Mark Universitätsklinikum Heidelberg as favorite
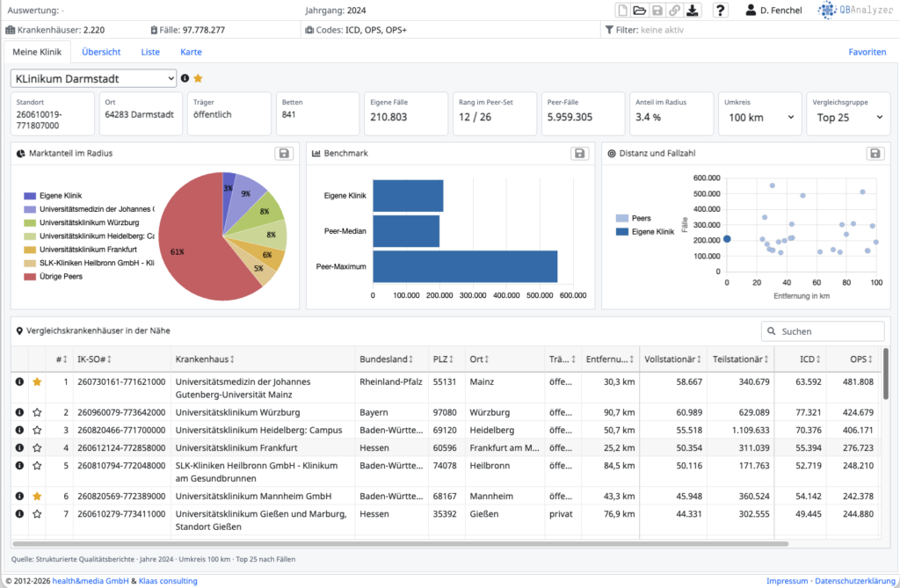 [x=37, y=430]
